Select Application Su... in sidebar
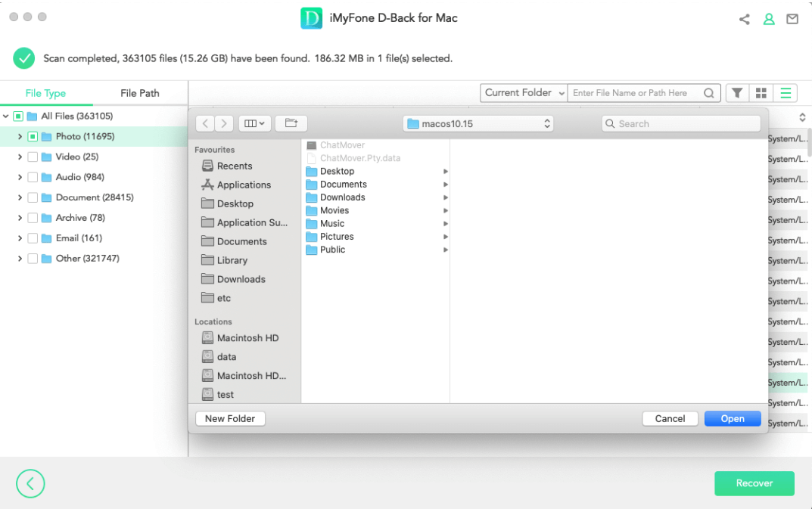The width and height of the screenshot is (812, 509). coord(244,222)
